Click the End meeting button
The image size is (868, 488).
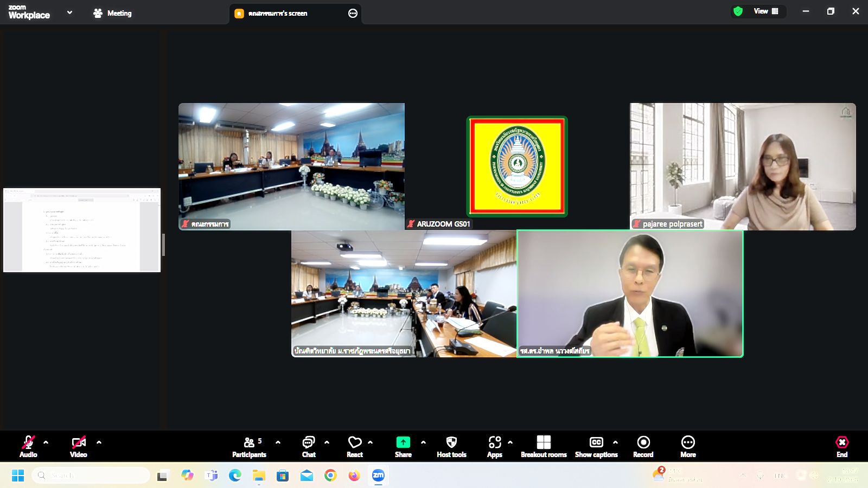tap(842, 447)
